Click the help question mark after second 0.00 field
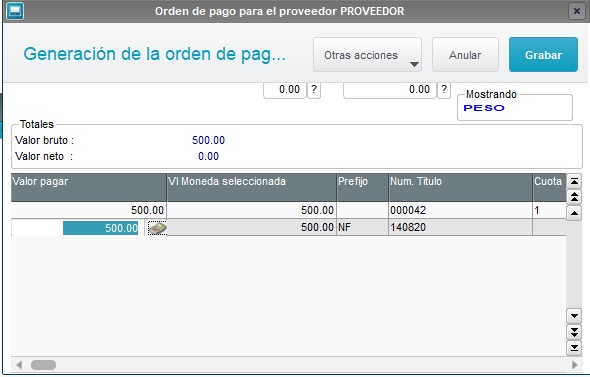The width and height of the screenshot is (590, 377). [444, 90]
